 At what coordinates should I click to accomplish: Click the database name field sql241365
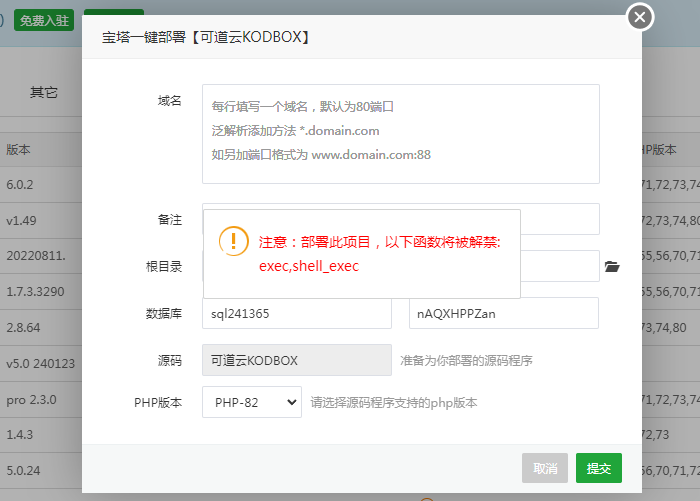pos(297,313)
